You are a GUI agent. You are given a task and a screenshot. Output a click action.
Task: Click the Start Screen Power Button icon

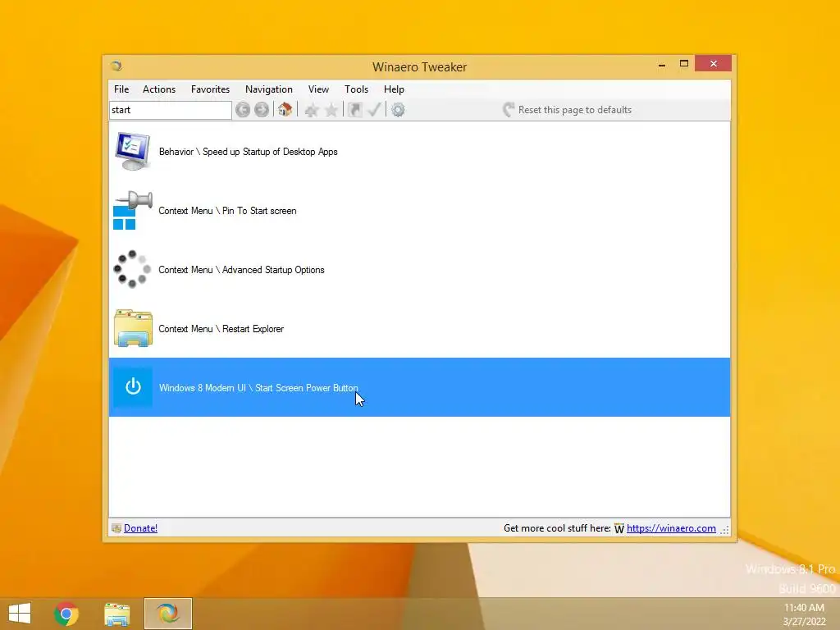(133, 387)
